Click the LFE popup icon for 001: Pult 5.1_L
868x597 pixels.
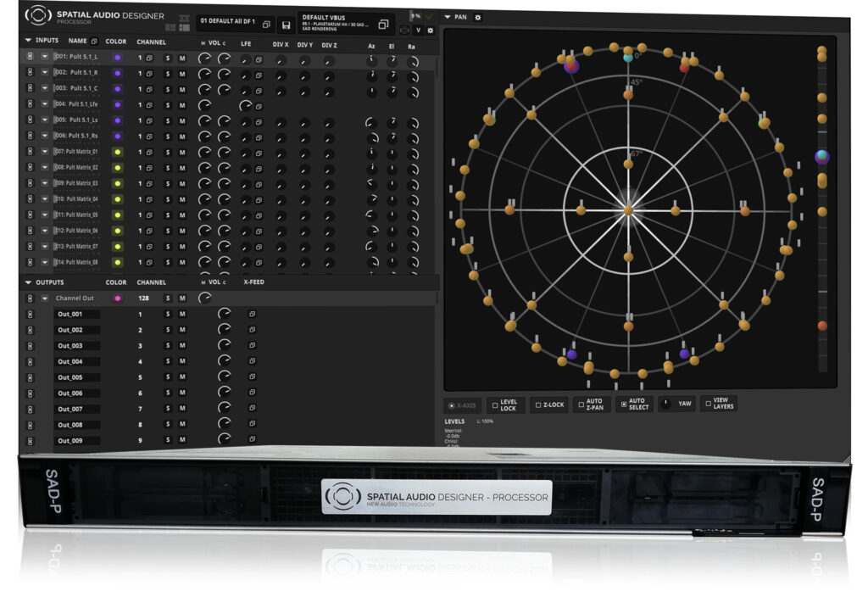tap(259, 59)
